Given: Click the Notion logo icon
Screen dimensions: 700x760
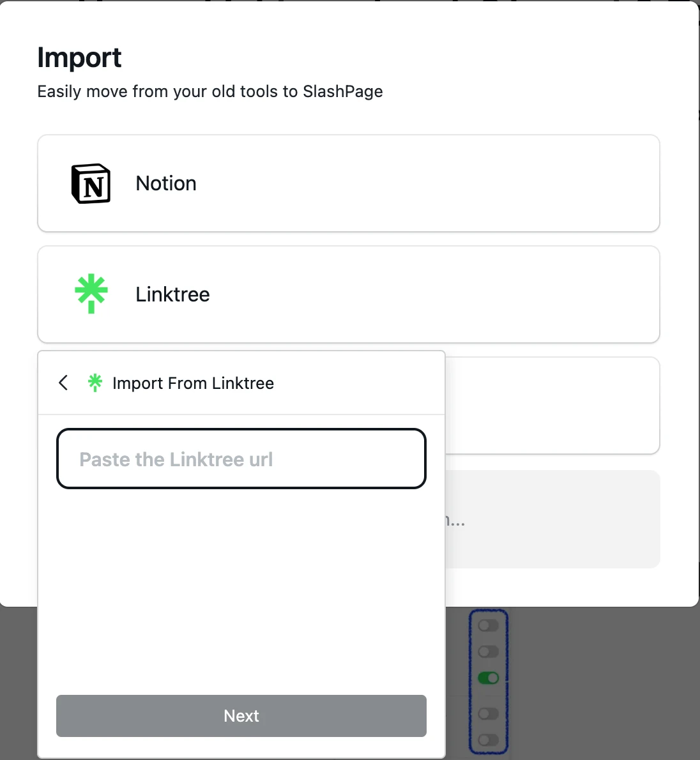Looking at the screenshot, I should (91, 183).
